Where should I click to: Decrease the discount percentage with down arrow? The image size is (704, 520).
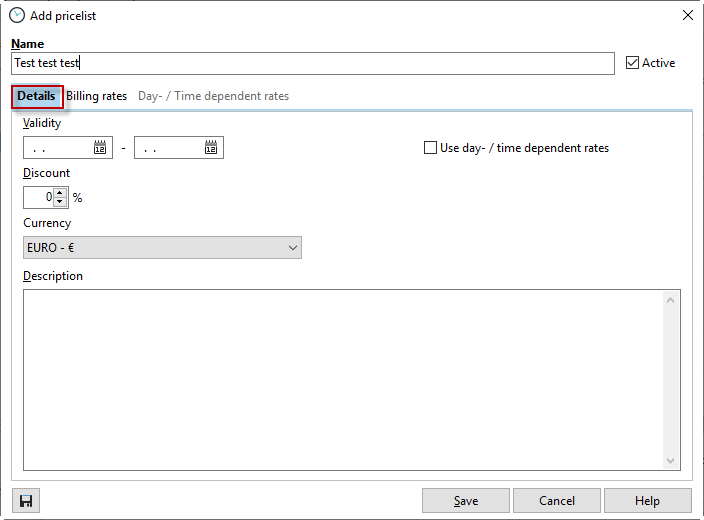[x=59, y=202]
